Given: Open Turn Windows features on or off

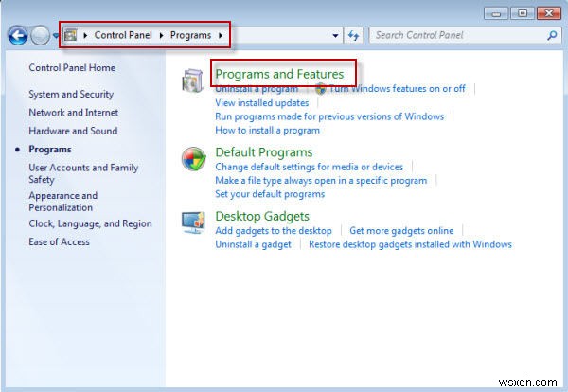Looking at the screenshot, I should 397,89.
